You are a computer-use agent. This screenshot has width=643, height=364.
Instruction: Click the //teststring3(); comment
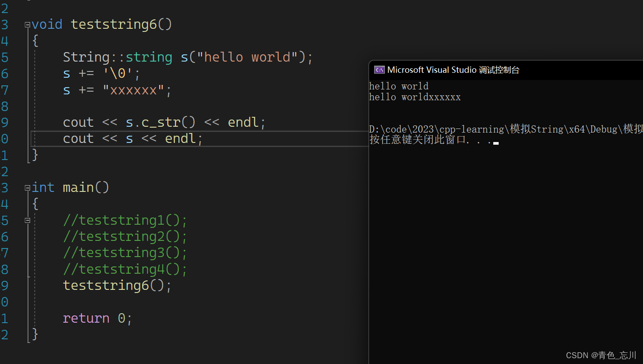(125, 253)
